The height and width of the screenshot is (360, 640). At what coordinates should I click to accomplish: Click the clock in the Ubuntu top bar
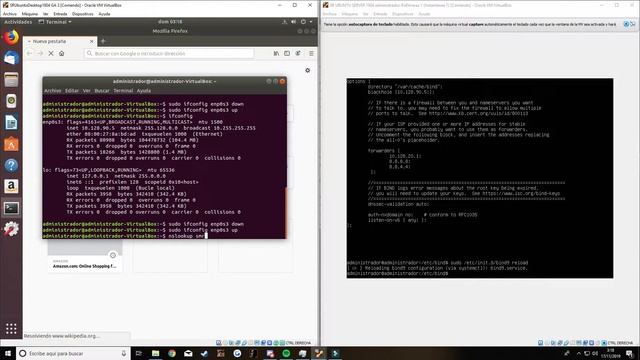coord(170,22)
